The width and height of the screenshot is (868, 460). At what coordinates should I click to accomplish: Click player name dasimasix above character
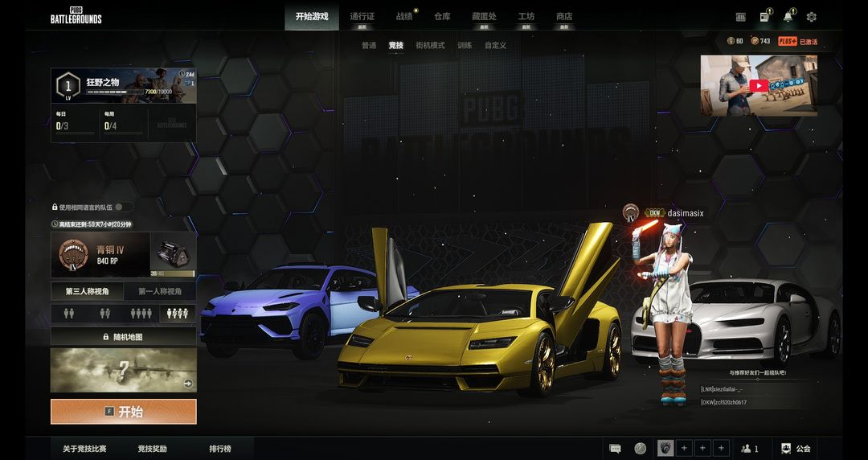coord(686,213)
